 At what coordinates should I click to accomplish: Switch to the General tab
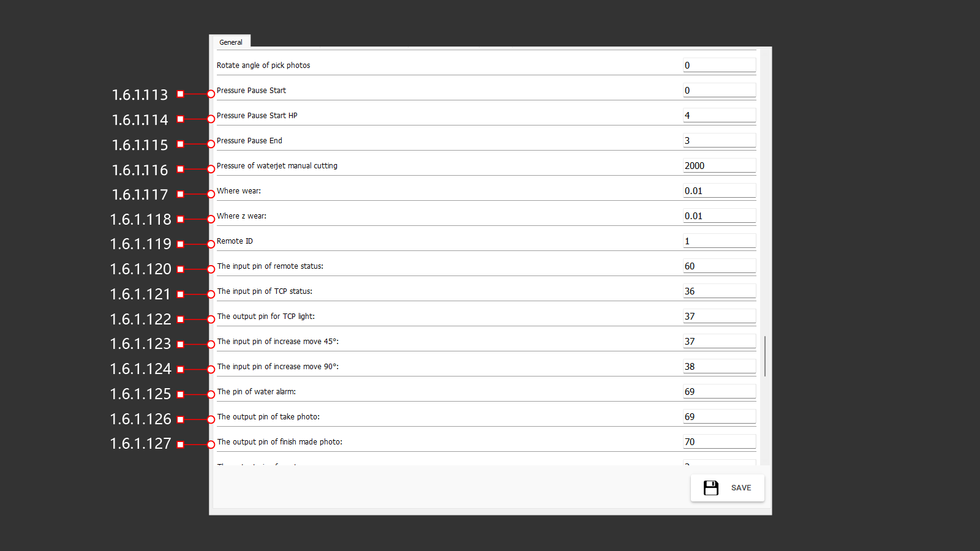click(230, 42)
